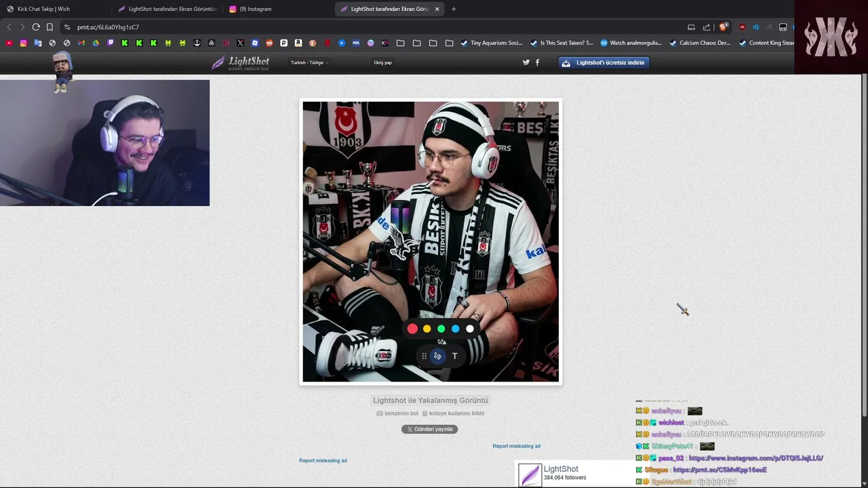The height and width of the screenshot is (488, 868).
Task: Open the X (Twitter) bookmark icon
Action: [x=240, y=43]
